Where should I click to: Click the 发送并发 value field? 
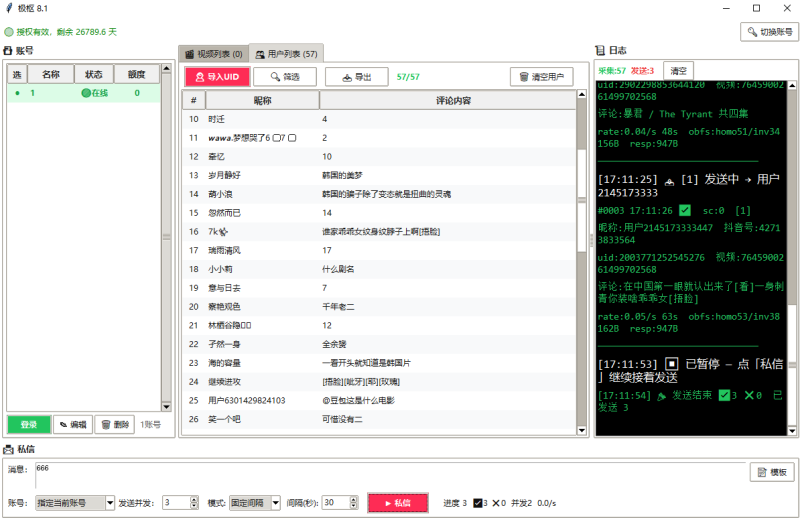click(x=176, y=503)
